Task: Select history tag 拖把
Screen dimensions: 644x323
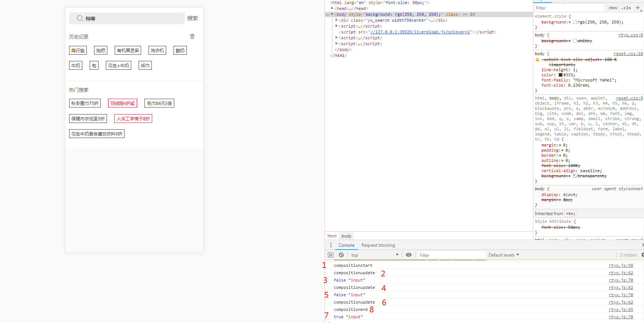Action: pyautogui.click(x=101, y=50)
